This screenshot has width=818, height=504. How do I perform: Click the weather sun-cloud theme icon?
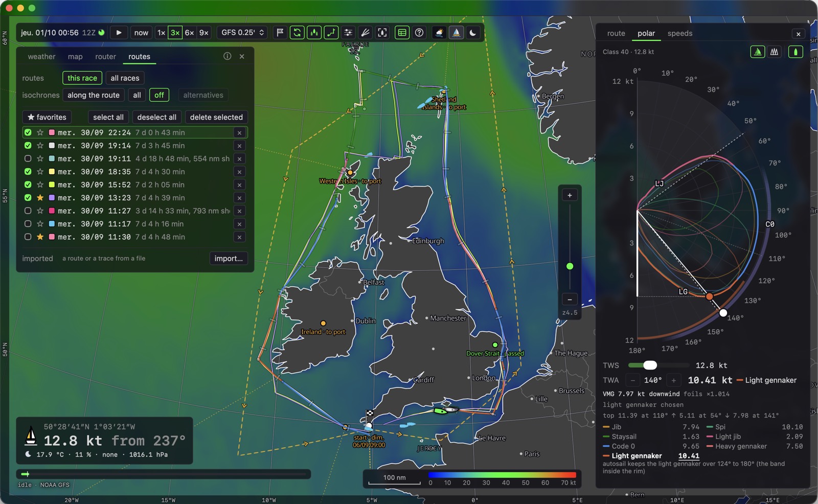tap(439, 33)
